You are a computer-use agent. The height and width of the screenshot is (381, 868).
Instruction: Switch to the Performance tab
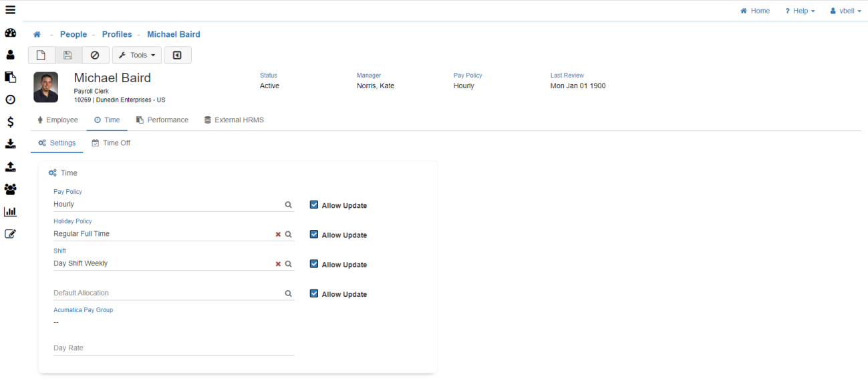pos(162,120)
